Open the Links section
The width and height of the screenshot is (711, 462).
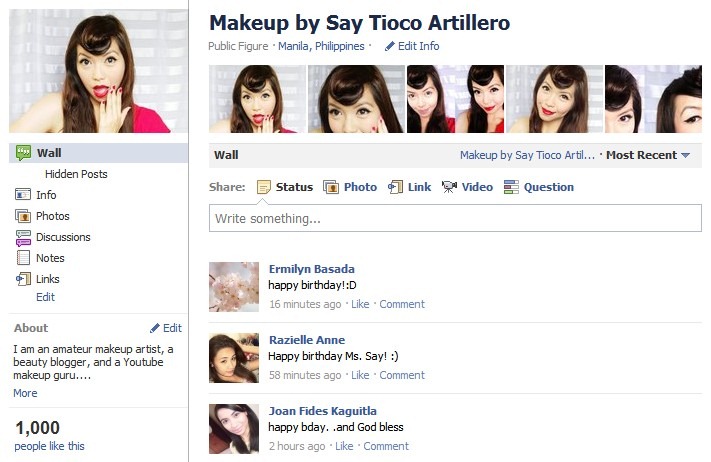[48, 279]
